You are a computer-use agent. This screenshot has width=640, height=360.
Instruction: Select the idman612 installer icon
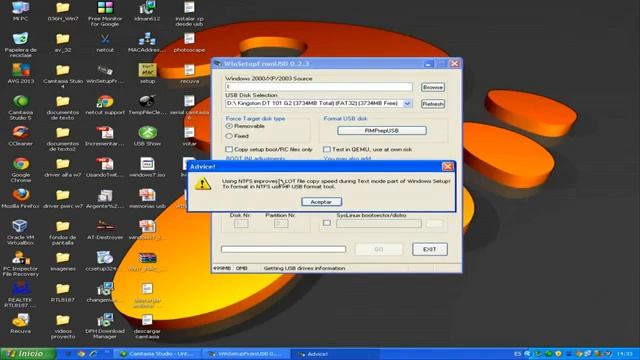click(x=147, y=11)
